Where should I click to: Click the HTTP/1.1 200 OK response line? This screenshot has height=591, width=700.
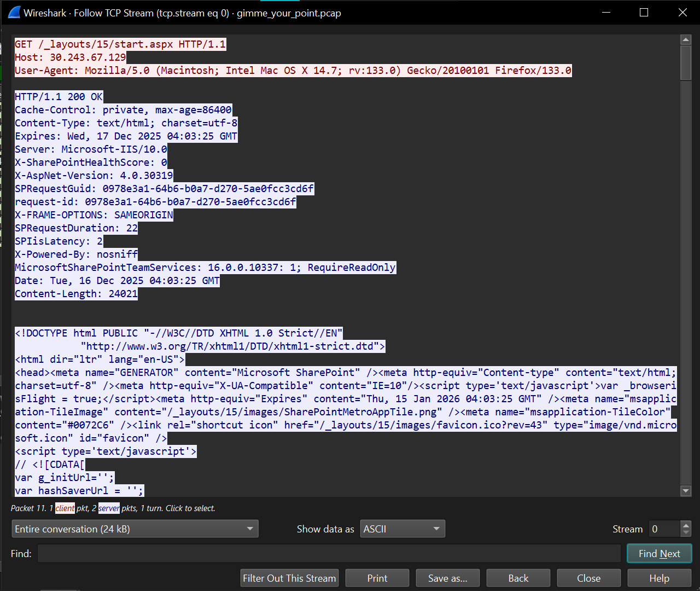click(59, 97)
